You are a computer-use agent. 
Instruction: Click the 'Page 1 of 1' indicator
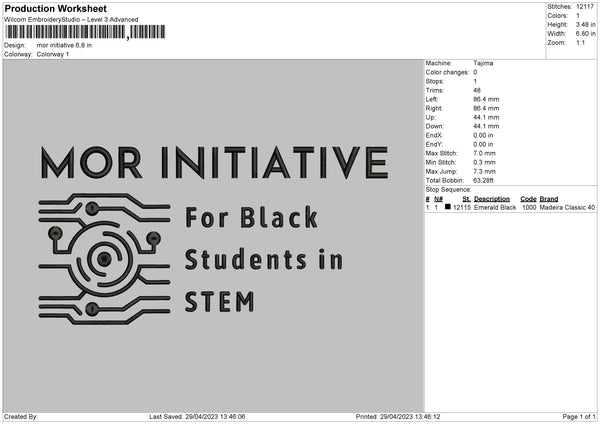579,417
